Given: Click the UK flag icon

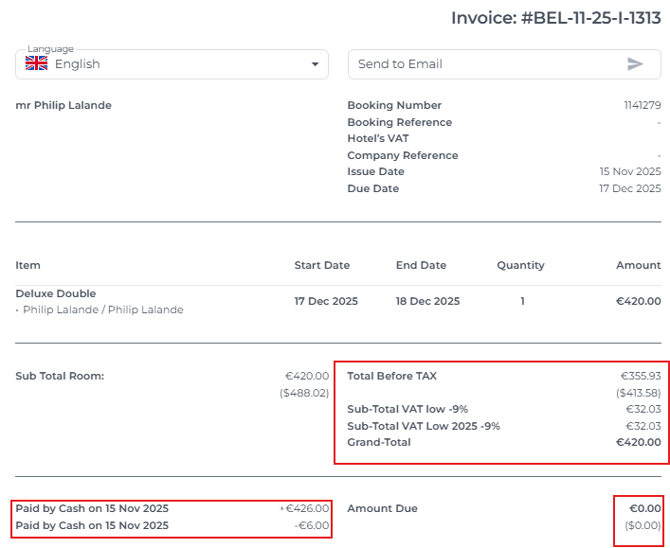Looking at the screenshot, I should coord(37,64).
